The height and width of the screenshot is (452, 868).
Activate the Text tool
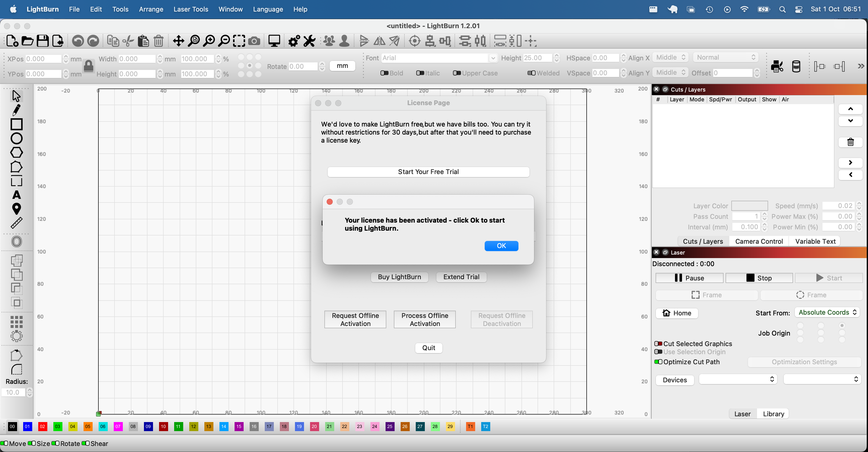17,195
